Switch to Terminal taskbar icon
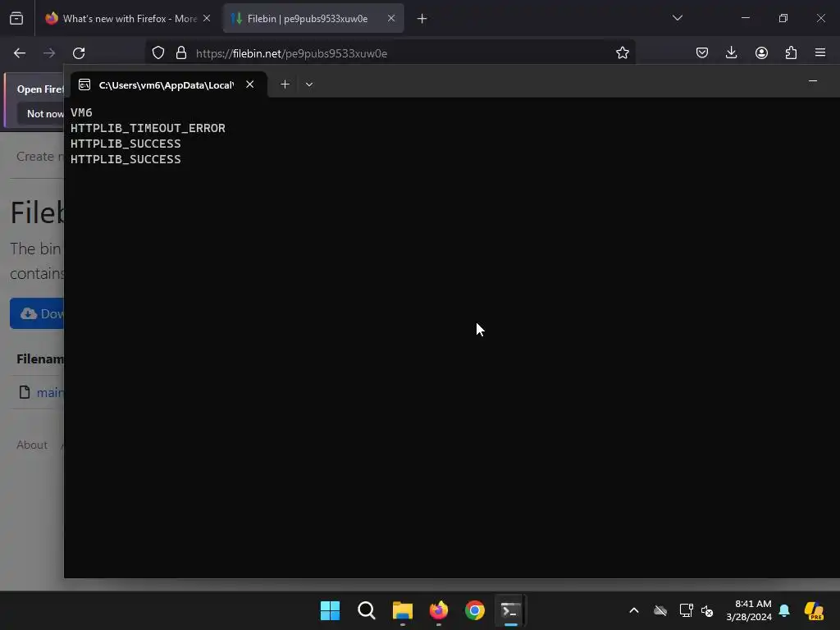Screen dimensions: 840x630 coord(510,610)
